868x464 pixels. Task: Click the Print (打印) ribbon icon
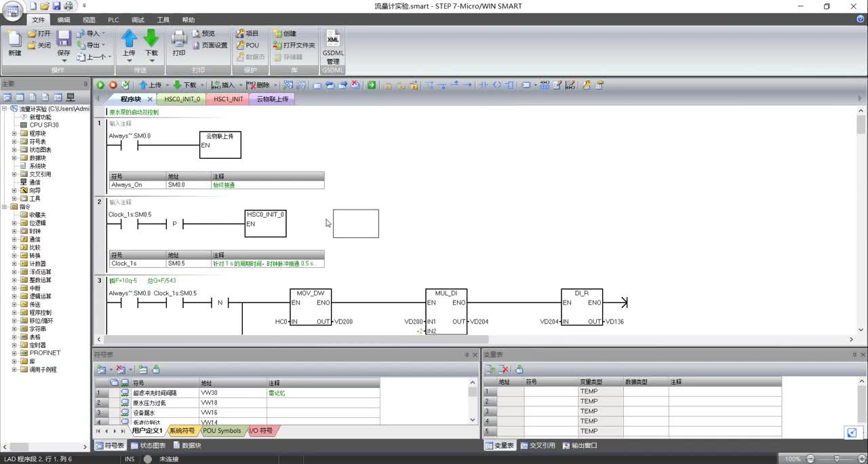click(x=179, y=39)
